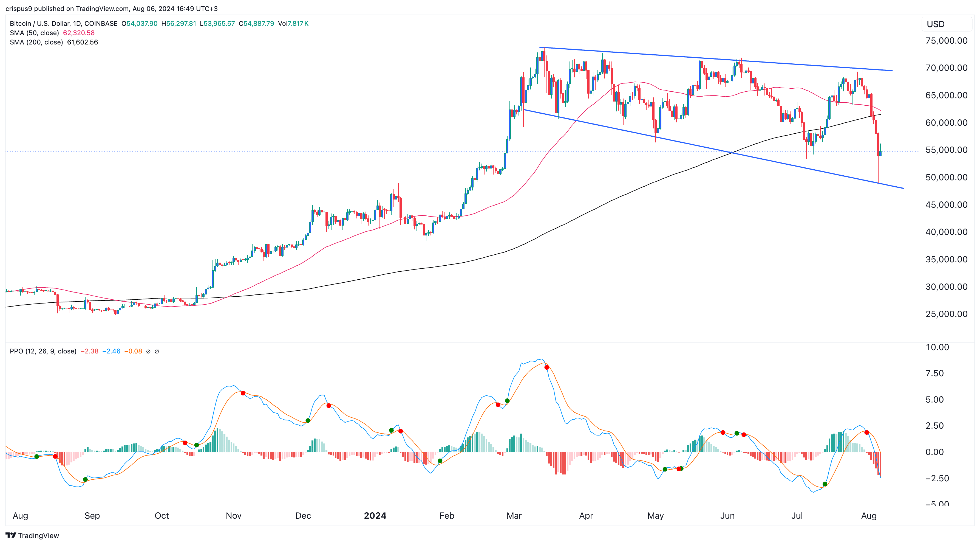980x545 pixels.
Task: Click the Jun label on time axis
Action: coord(727,516)
